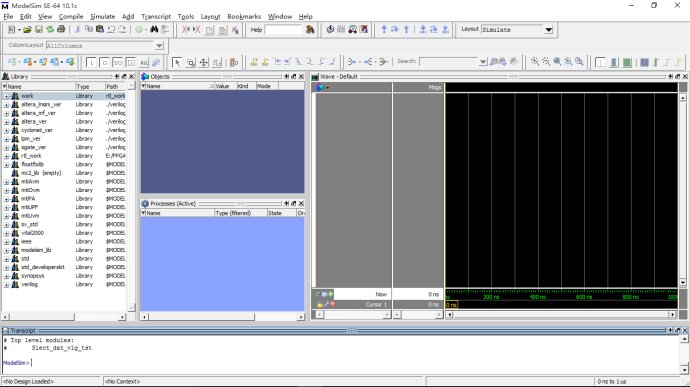This screenshot has width=690, height=387.
Task: Expand the work library tree node
Action: tap(6, 96)
